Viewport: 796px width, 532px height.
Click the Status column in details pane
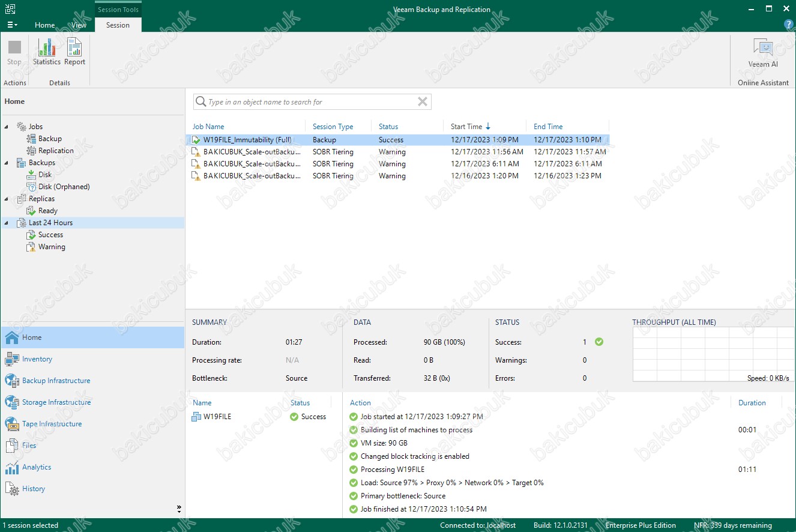[x=300, y=403]
